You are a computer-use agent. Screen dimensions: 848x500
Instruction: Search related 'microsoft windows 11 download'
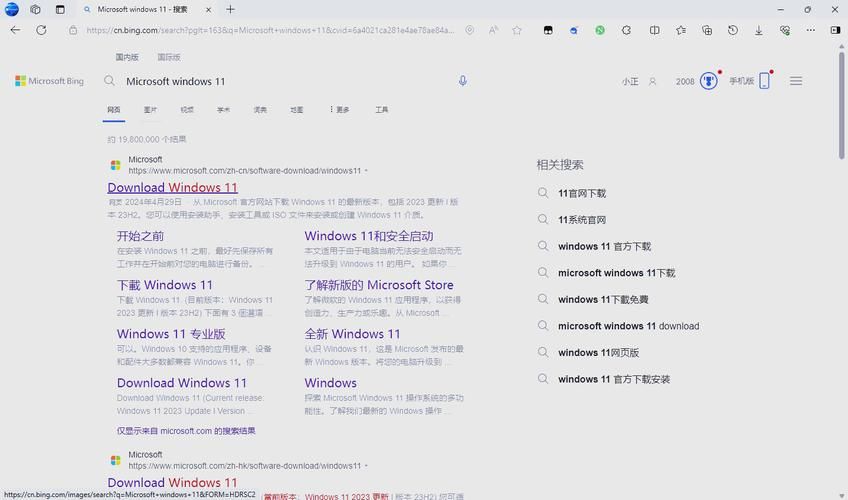[628, 326]
